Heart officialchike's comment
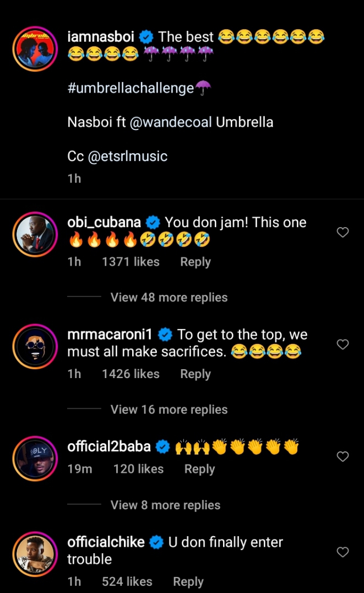 click(343, 552)
